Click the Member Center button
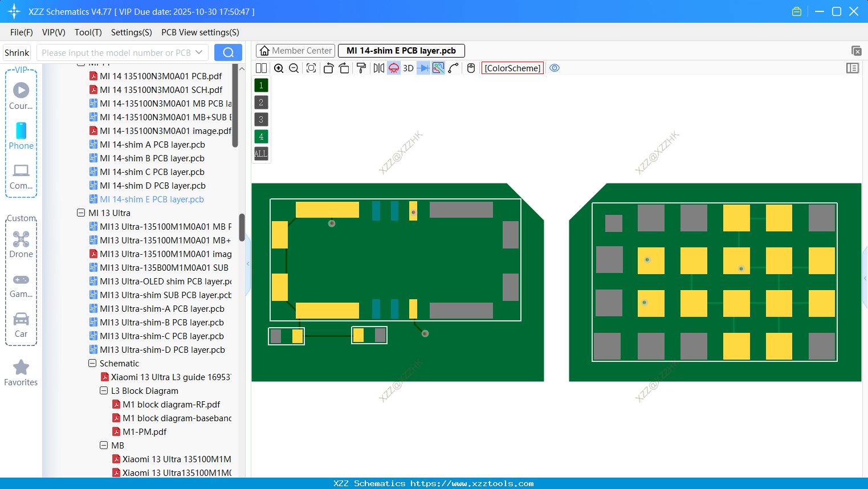868x489 pixels. (x=295, y=50)
